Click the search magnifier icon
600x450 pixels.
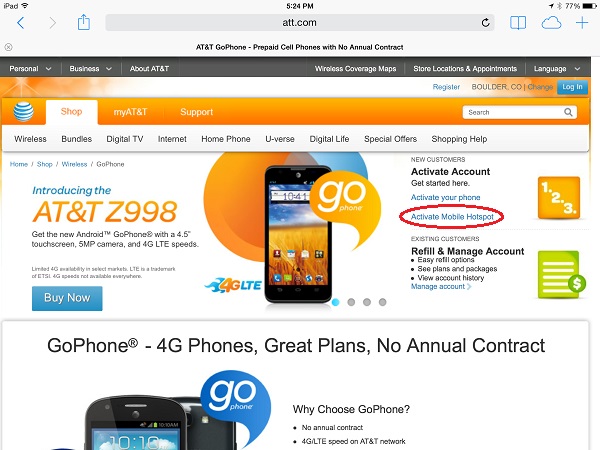(568, 112)
